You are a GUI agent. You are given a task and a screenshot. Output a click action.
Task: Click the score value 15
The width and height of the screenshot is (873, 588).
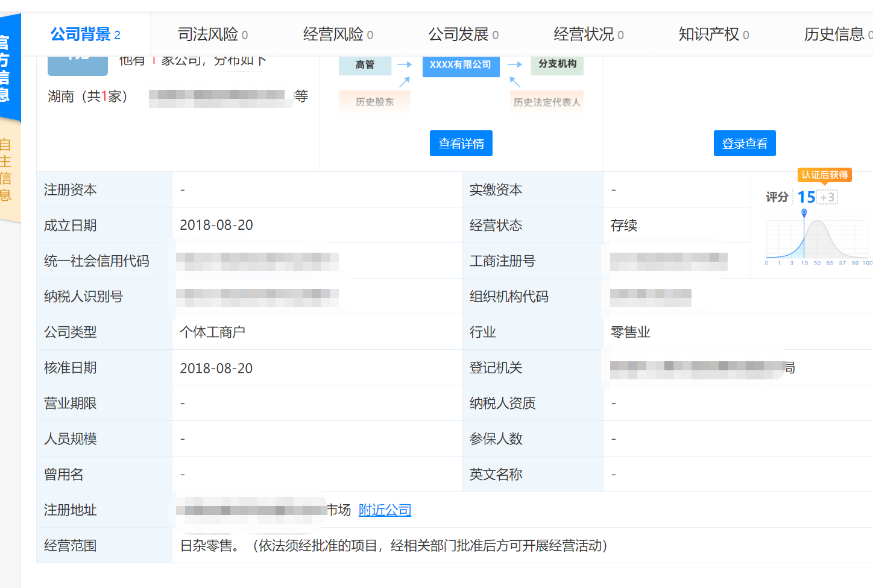[806, 197]
